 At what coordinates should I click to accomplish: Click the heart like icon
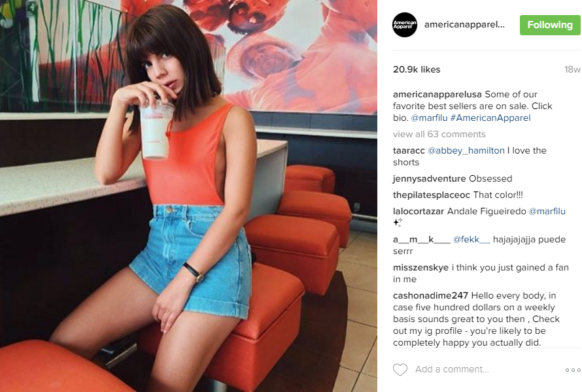click(x=400, y=369)
